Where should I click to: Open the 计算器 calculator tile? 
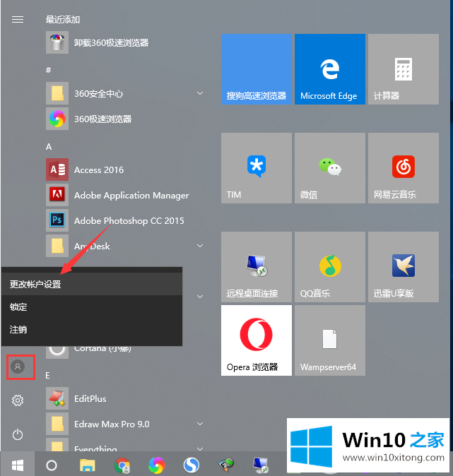[x=404, y=69]
